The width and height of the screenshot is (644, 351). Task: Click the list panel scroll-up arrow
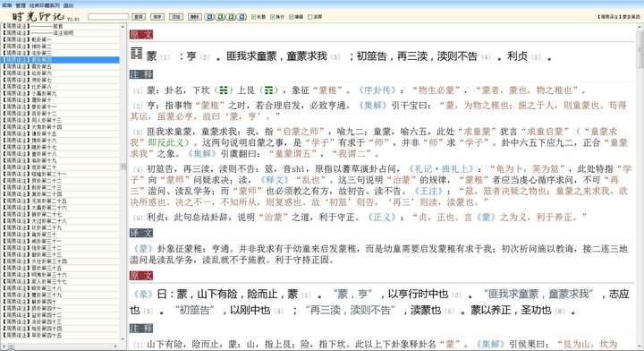(123, 26)
